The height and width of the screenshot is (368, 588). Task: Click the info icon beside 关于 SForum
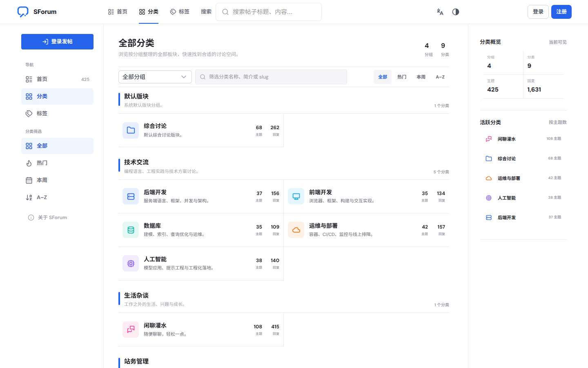[31, 218]
